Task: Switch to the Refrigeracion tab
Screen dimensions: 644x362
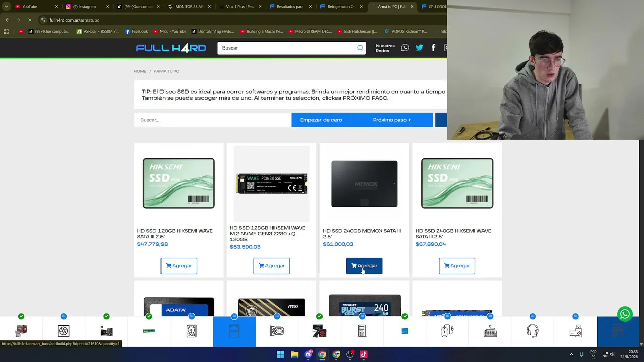Action: pos(342,7)
